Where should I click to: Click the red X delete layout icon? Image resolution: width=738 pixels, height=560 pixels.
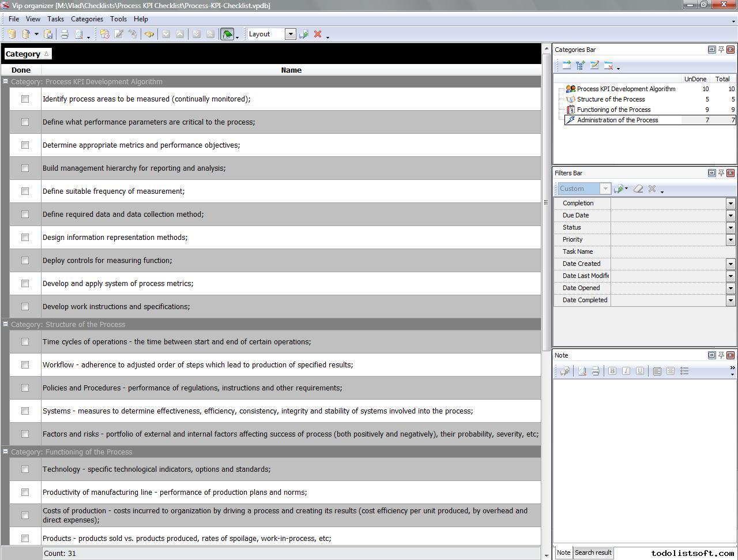click(317, 35)
